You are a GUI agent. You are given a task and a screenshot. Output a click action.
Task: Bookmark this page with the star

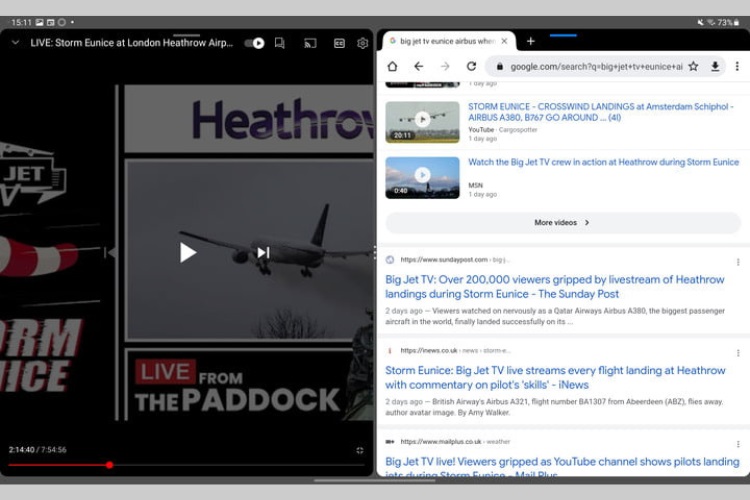(x=693, y=67)
